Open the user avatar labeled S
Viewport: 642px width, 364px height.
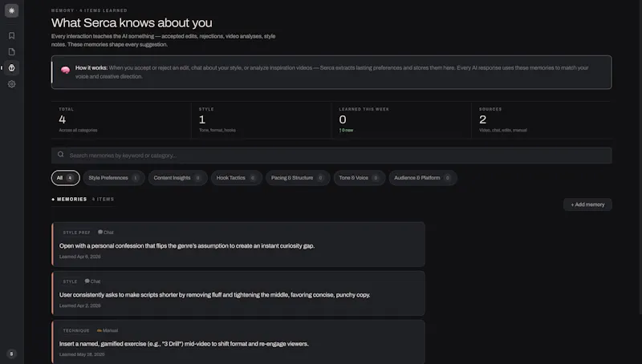point(11,354)
